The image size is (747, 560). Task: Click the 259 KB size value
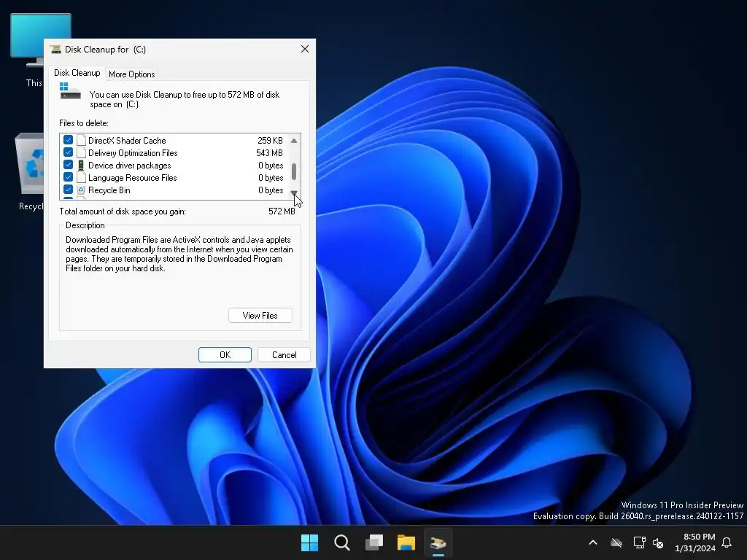click(x=270, y=141)
